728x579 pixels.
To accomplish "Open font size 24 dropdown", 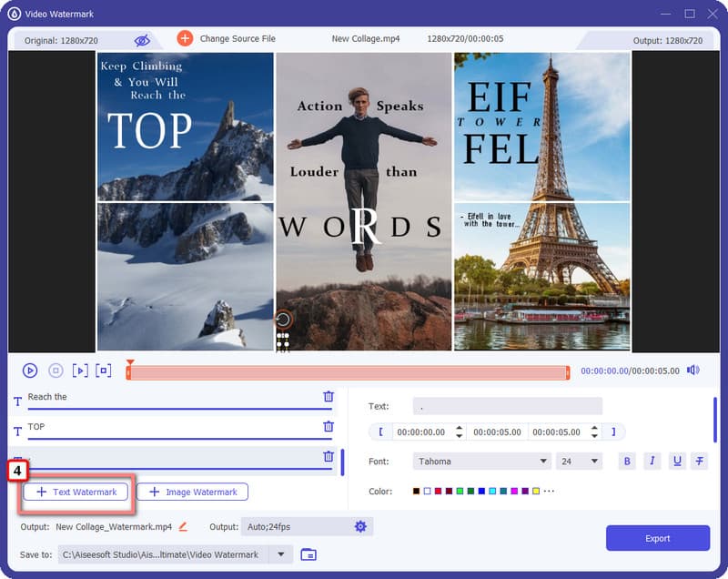I will pos(579,462).
